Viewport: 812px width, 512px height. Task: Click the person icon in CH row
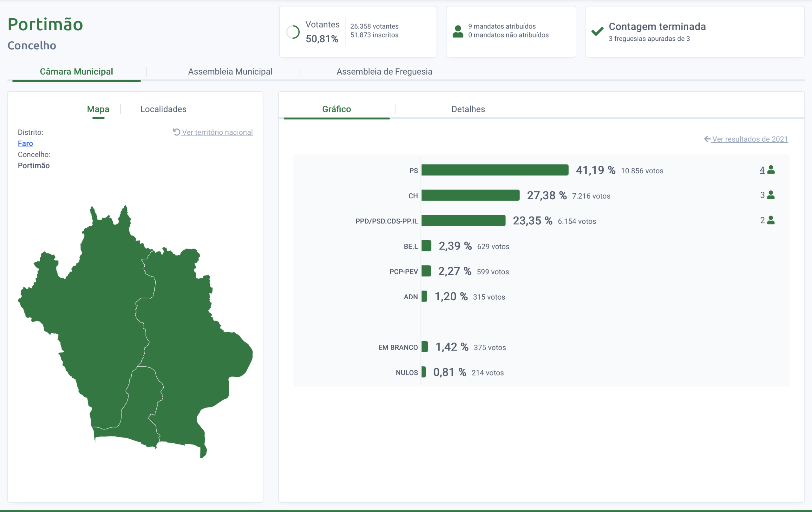click(x=771, y=195)
